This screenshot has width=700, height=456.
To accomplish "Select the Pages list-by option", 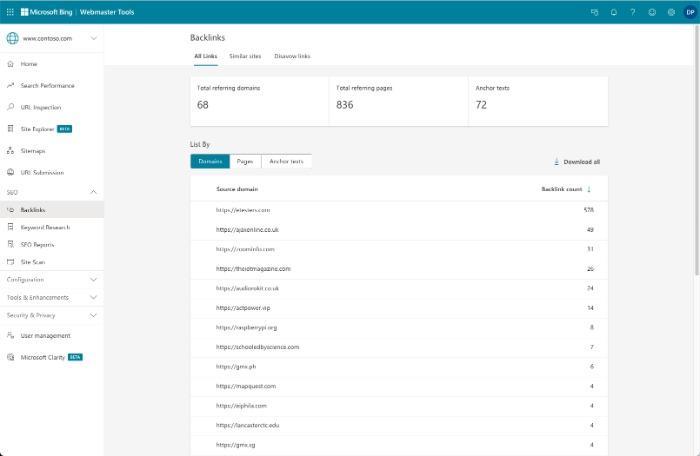I will pyautogui.click(x=245, y=161).
